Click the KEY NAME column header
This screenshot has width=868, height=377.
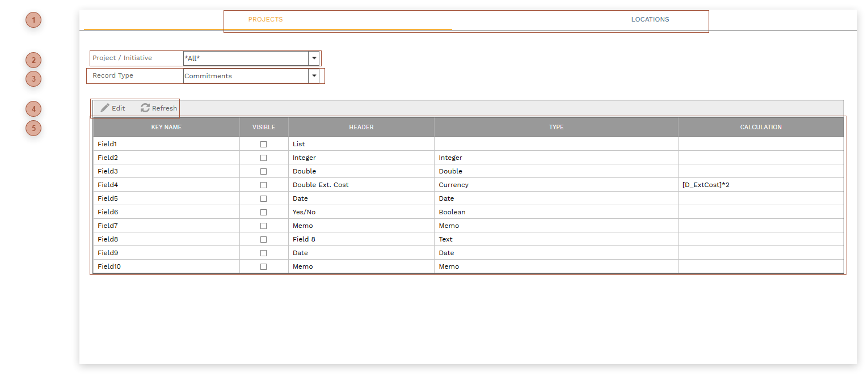(166, 127)
